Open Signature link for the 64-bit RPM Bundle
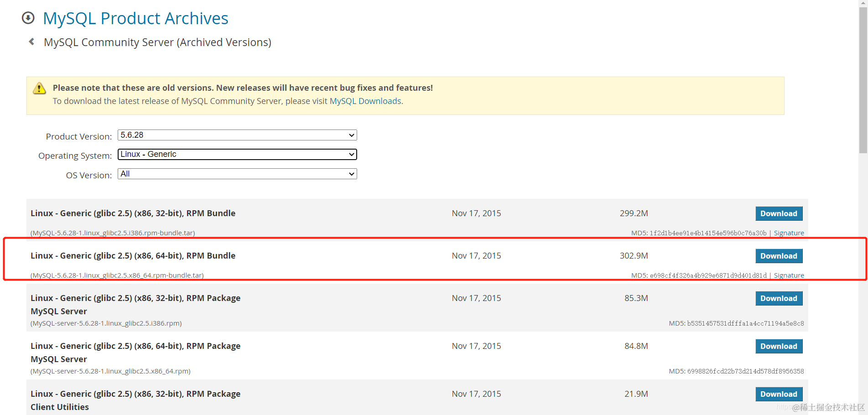The height and width of the screenshot is (415, 868). [789, 275]
